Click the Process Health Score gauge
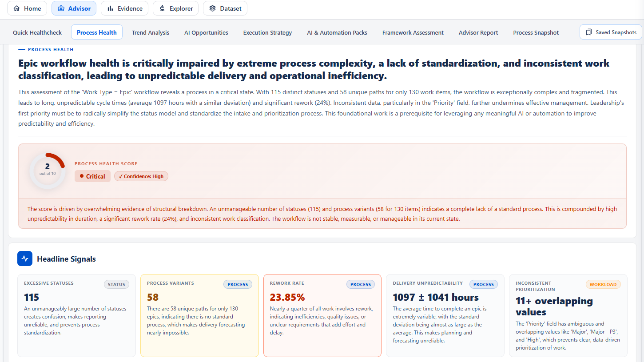The width and height of the screenshot is (644, 362). click(x=47, y=170)
